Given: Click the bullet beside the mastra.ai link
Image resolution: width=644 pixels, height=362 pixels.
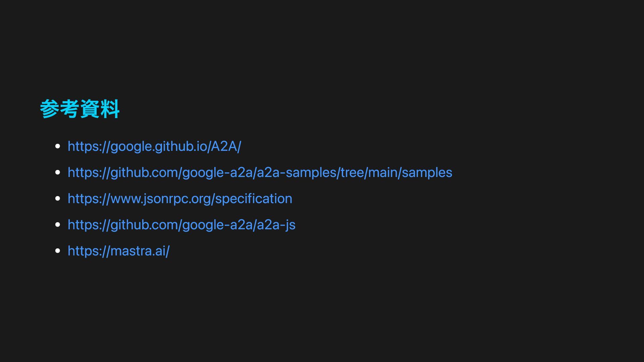Looking at the screenshot, I should click(x=58, y=251).
